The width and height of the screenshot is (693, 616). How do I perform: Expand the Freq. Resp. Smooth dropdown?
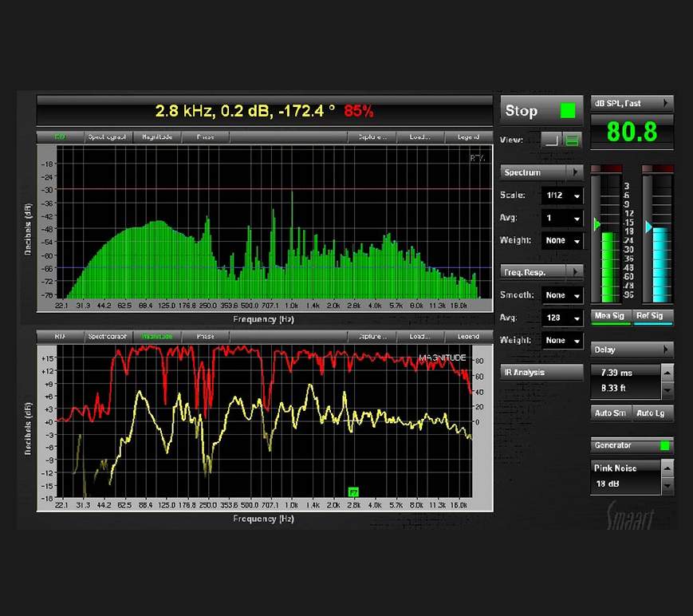[x=562, y=295]
